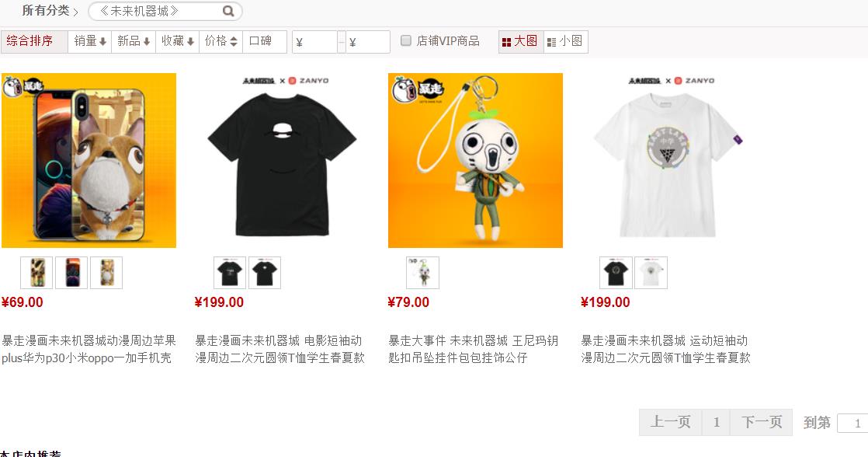Viewport: 868px width, 457px height.
Task: Click maximum price input field
Action: (x=367, y=42)
